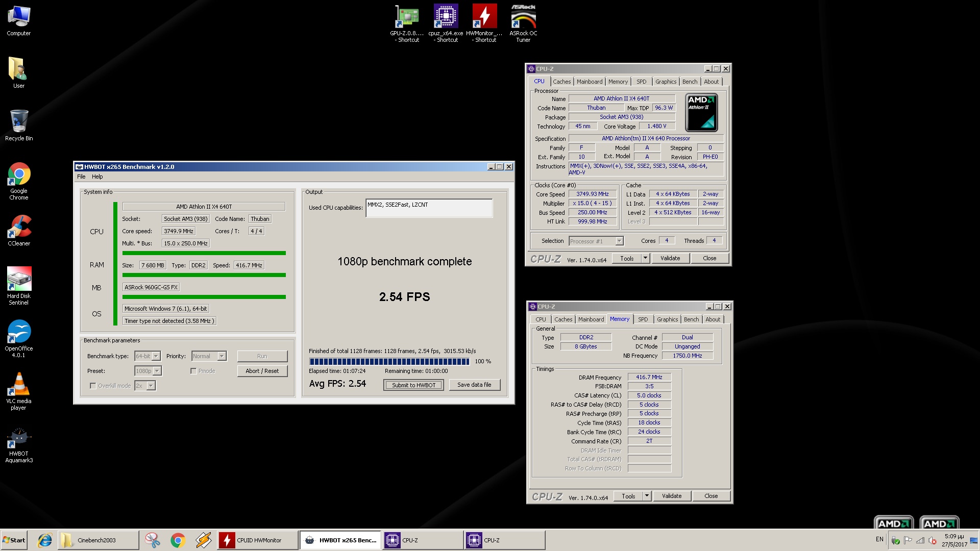Click Abort / Reset button
Screen dimensions: 980x551
(x=262, y=371)
